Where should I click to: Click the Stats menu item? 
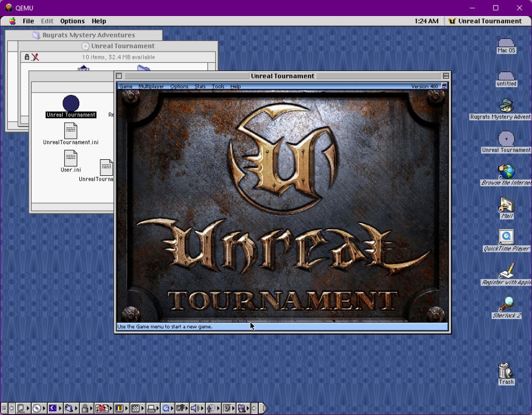pyautogui.click(x=200, y=87)
